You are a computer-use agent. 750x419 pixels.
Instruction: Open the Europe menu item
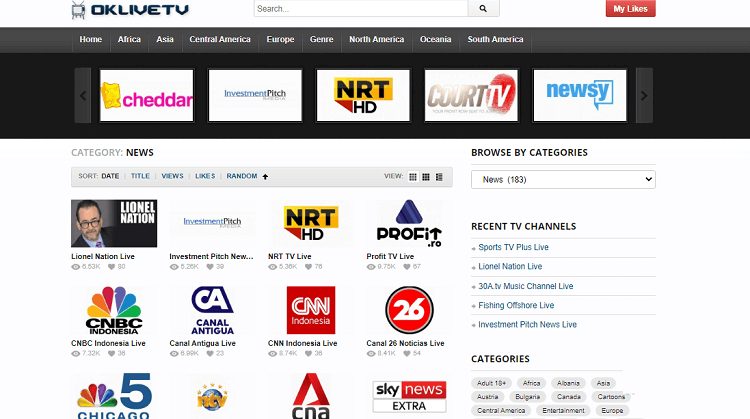[280, 40]
